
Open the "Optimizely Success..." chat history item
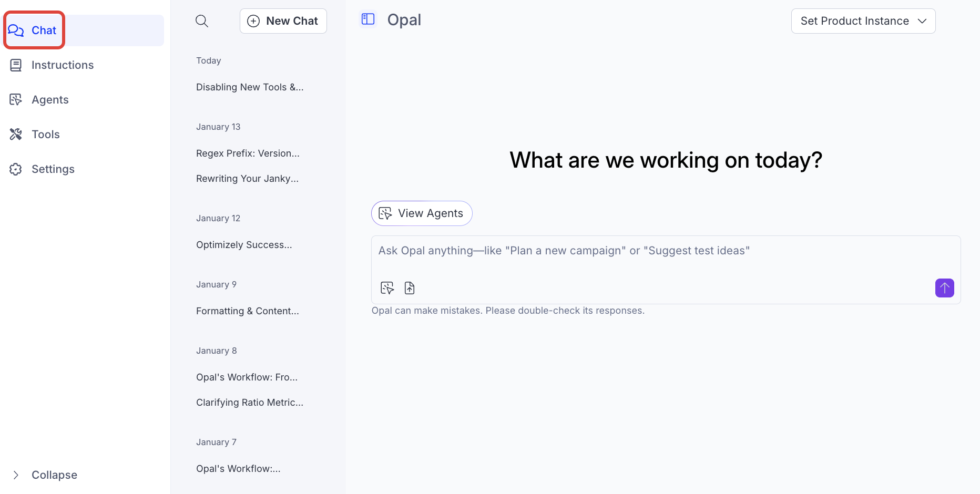[244, 245]
